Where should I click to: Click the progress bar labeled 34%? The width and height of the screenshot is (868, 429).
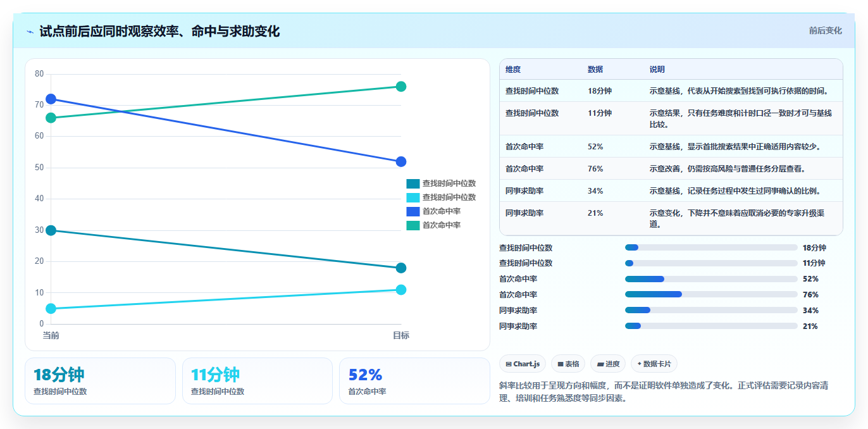(x=711, y=310)
